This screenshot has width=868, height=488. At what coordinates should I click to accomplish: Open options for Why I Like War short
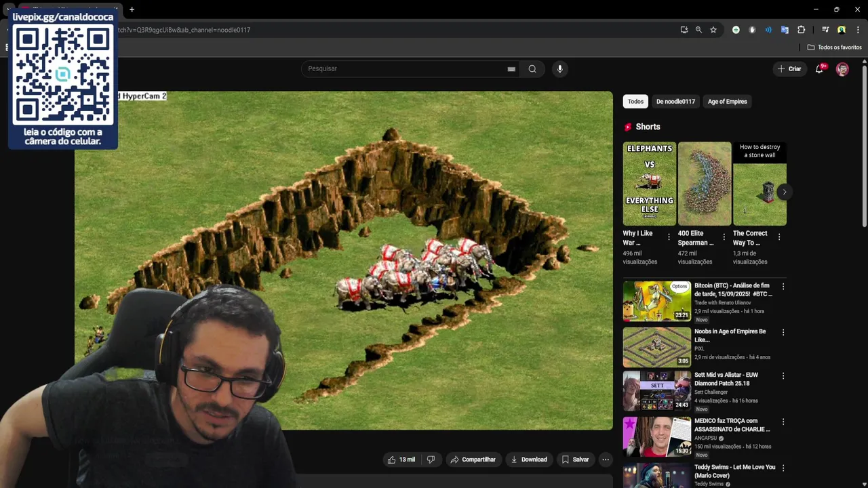click(x=669, y=237)
